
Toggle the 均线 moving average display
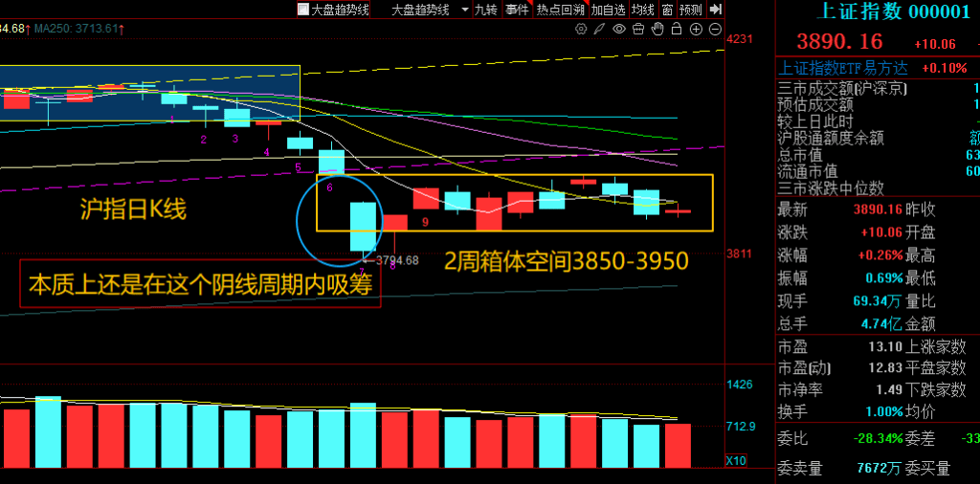coord(643,10)
